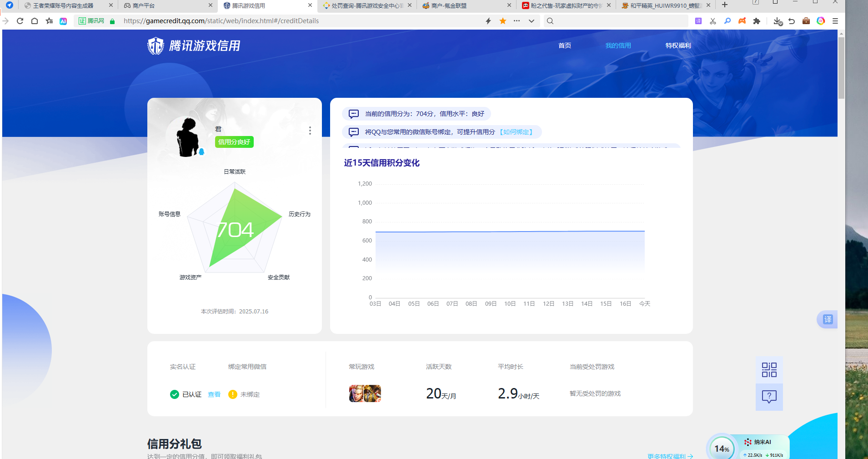The width and height of the screenshot is (868, 459).
Task: Click the 如何绑定 link
Action: pos(516,132)
